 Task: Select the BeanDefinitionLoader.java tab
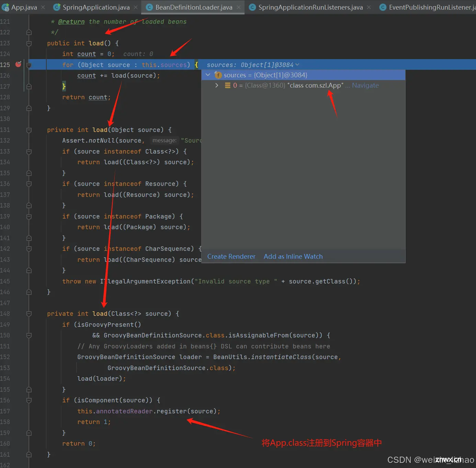[194, 7]
